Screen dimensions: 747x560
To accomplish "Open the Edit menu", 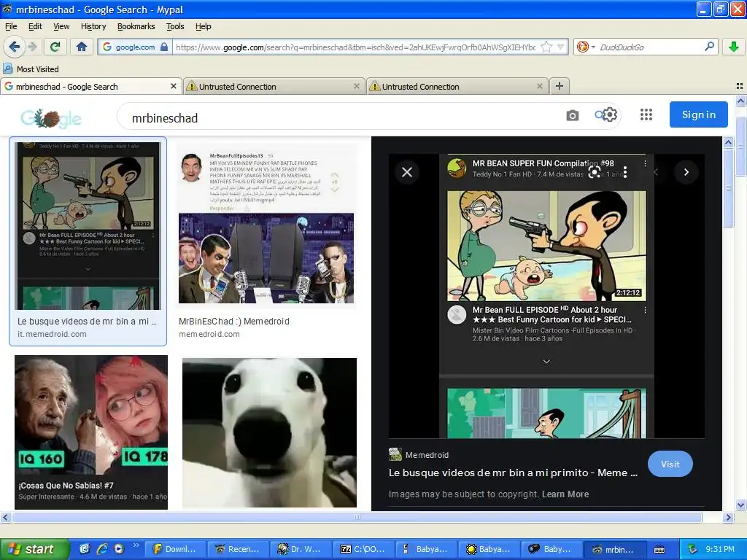I will coord(35,26).
